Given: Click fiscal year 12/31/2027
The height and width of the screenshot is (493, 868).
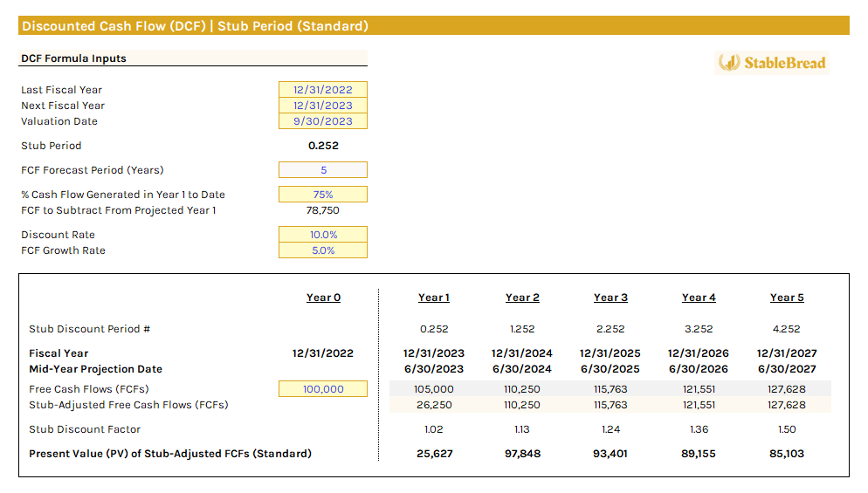Looking at the screenshot, I should pyautogui.click(x=787, y=353).
